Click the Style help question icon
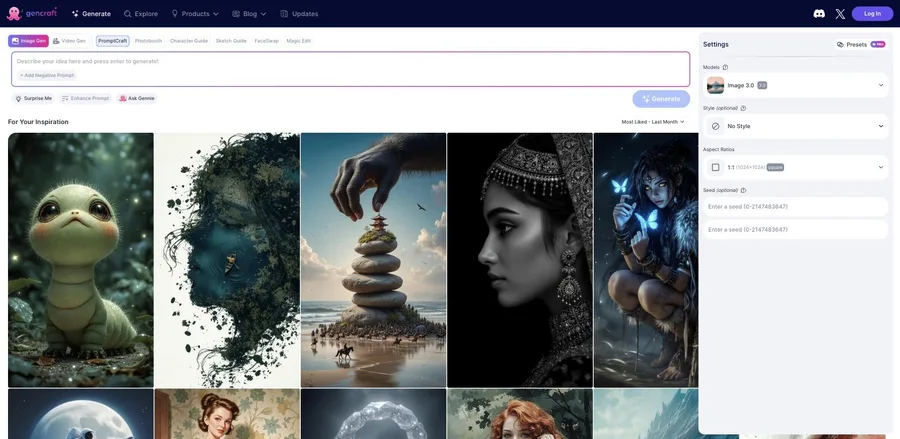Image resolution: width=900 pixels, height=439 pixels. click(x=743, y=108)
